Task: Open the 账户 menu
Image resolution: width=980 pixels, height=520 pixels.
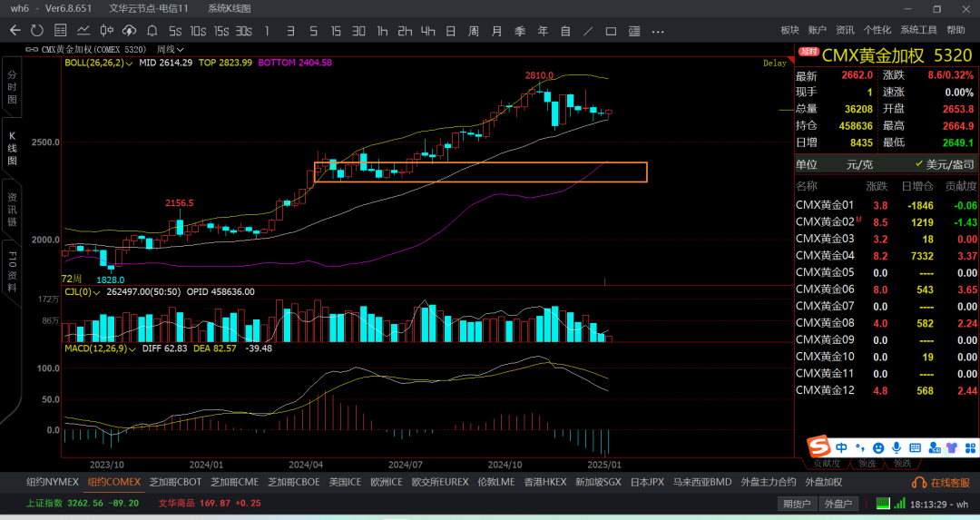Action: click(817, 30)
